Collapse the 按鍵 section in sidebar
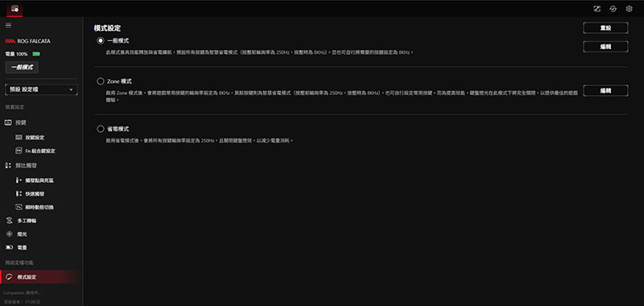This screenshot has height=306, width=644. point(15,122)
